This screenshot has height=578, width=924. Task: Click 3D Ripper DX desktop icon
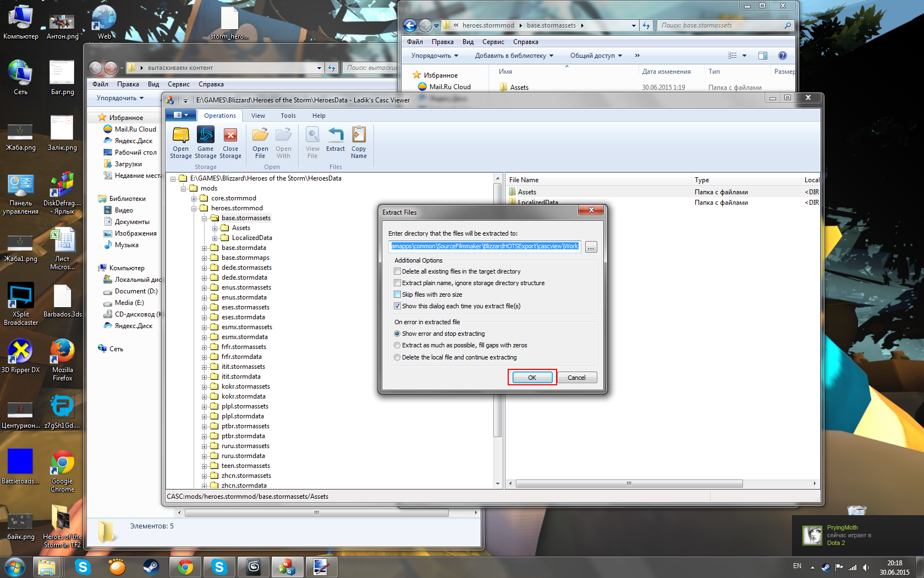[x=20, y=356]
